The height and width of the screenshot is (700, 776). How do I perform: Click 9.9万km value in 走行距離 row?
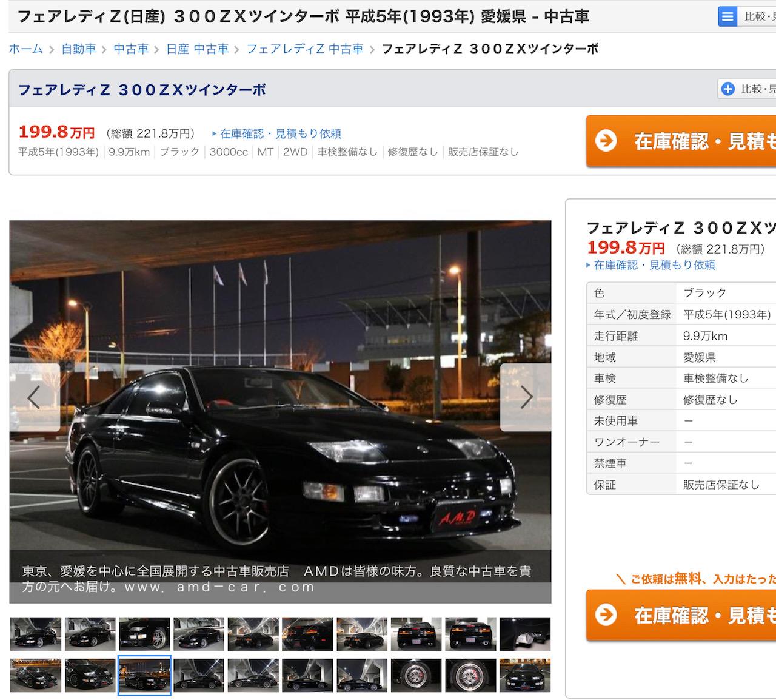706,336
